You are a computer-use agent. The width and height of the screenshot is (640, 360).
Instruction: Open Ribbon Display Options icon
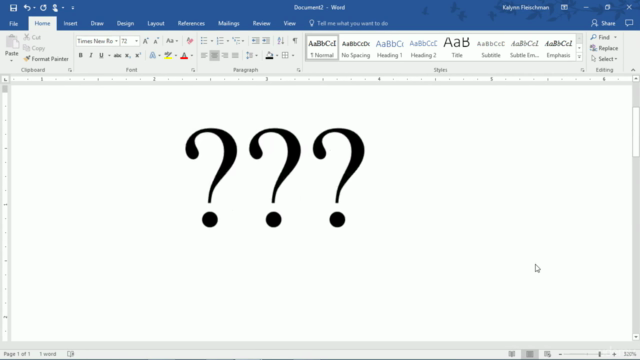564,7
